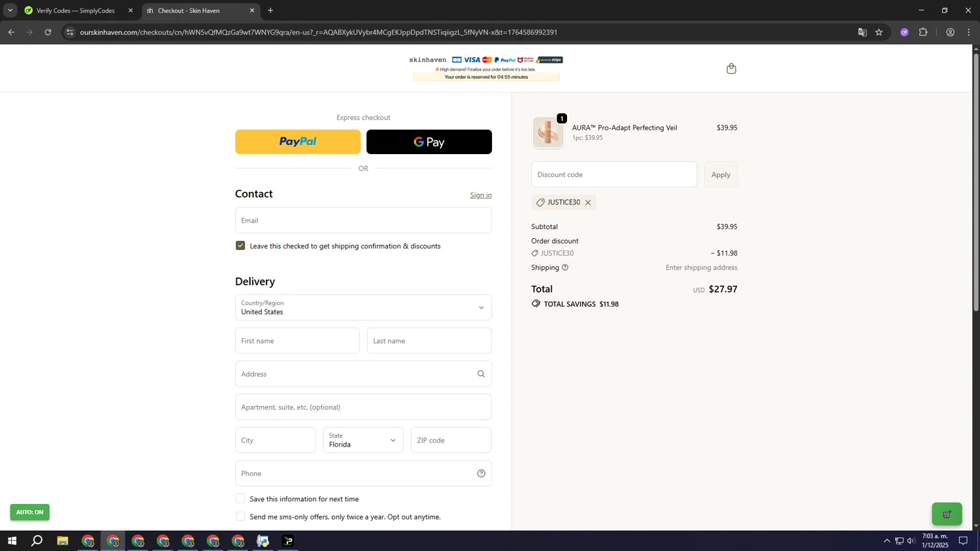Focus the Email input field
The image size is (980, 551).
coord(363,220)
